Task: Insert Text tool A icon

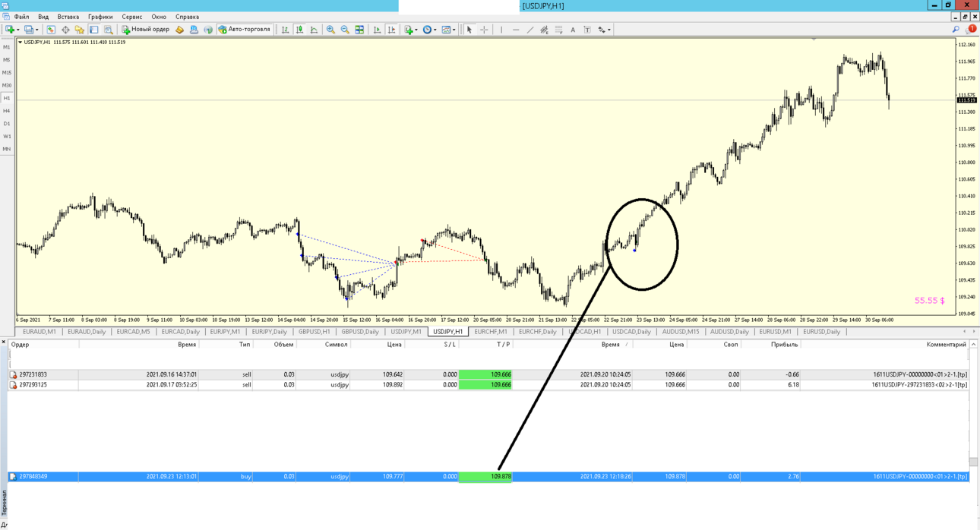Action: 573,30
